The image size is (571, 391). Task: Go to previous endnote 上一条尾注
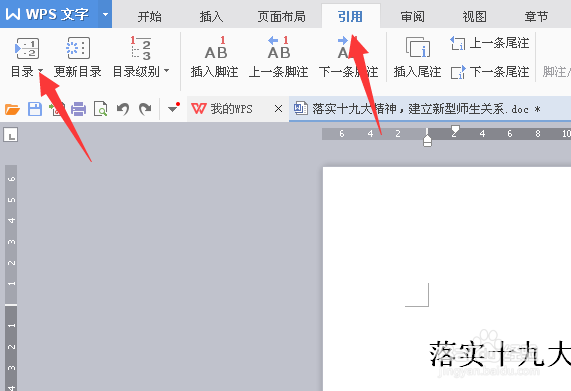point(489,43)
